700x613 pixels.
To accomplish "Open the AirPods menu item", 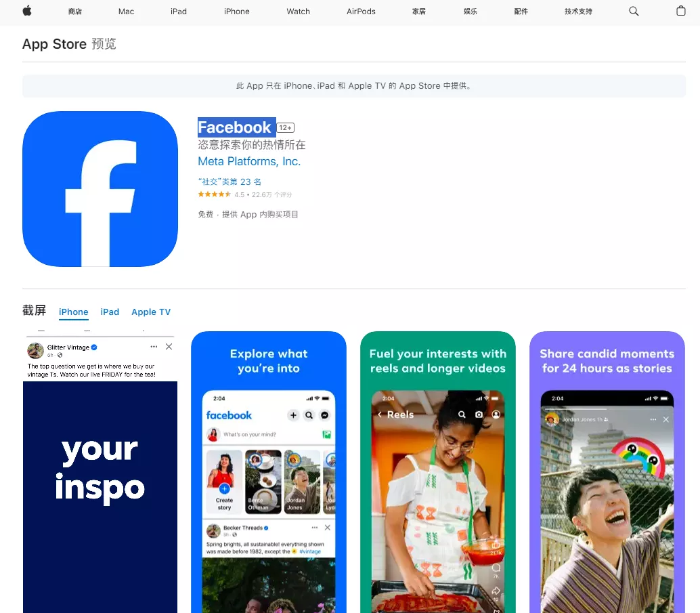I will click(360, 12).
